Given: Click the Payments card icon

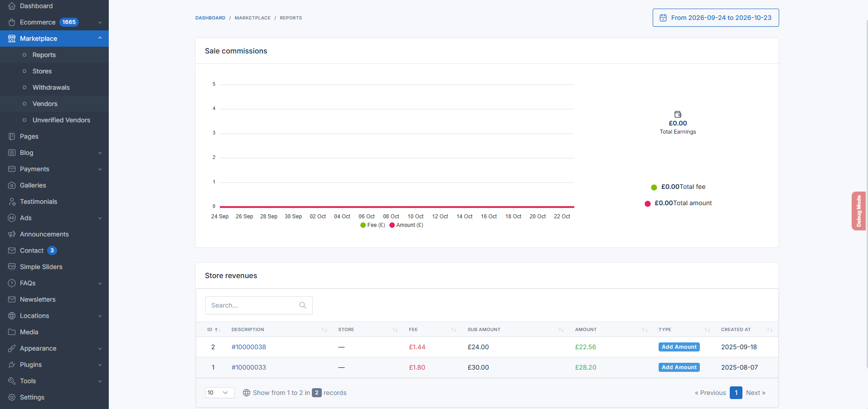Looking at the screenshot, I should click(12, 169).
